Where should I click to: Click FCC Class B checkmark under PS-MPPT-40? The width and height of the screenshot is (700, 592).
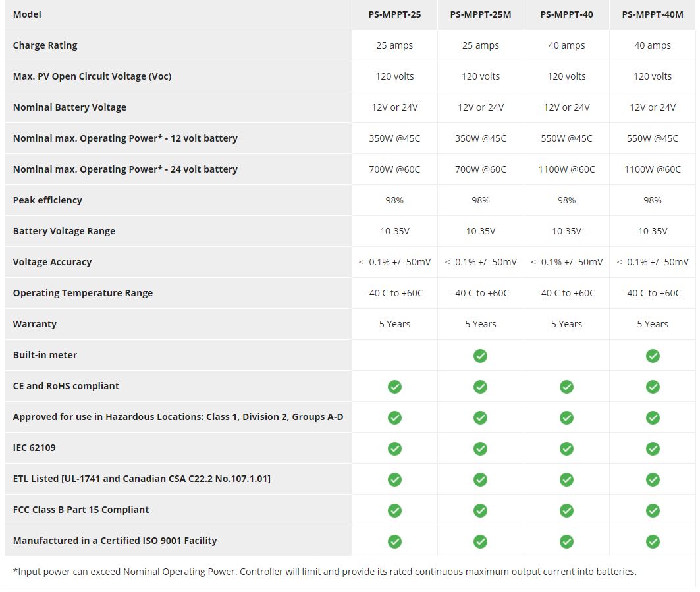pyautogui.click(x=566, y=510)
